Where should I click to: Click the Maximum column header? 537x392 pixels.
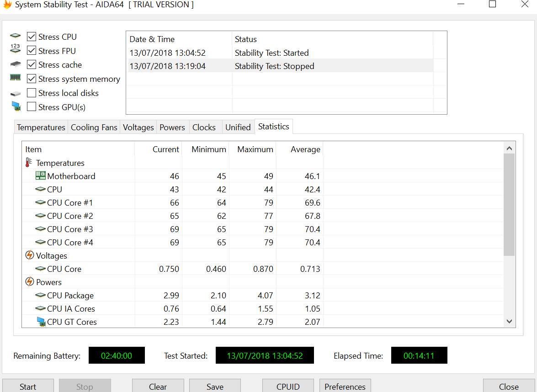[252, 149]
